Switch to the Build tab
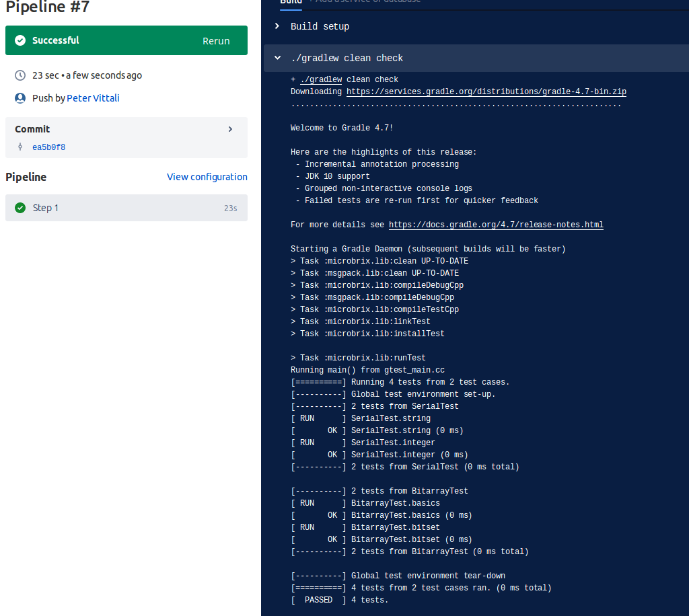The height and width of the screenshot is (616, 689). [x=290, y=1]
